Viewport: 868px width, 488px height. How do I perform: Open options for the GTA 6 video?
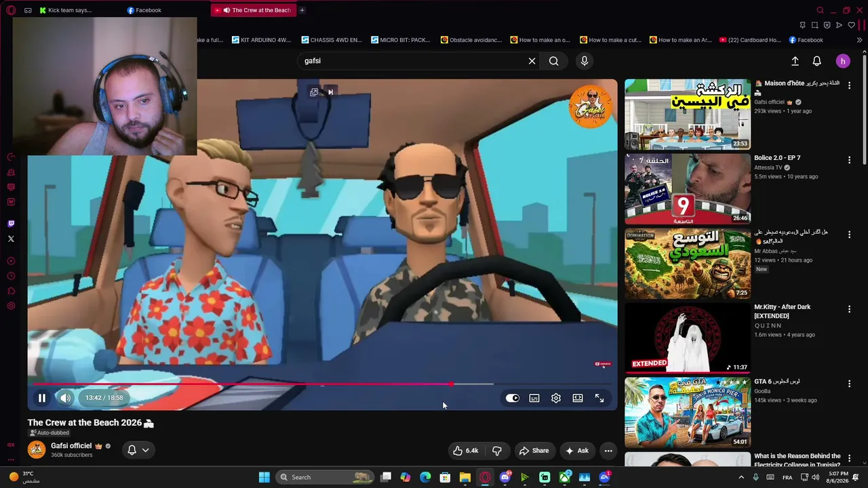point(849,384)
